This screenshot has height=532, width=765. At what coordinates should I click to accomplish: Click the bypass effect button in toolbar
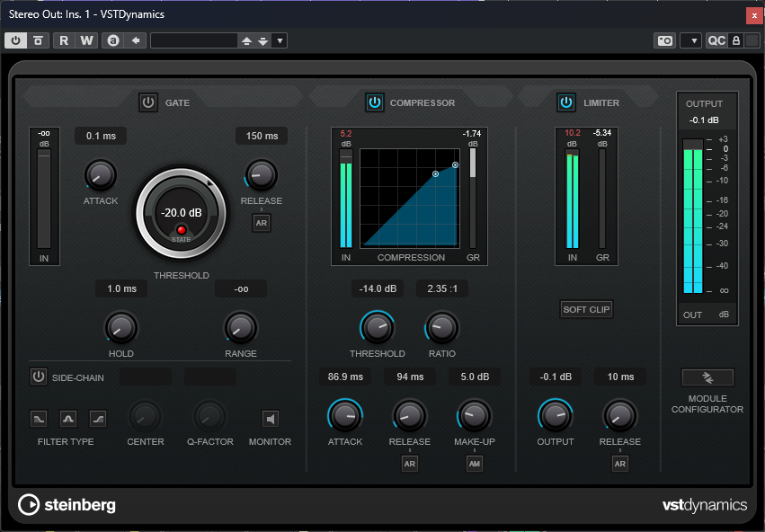(x=38, y=40)
